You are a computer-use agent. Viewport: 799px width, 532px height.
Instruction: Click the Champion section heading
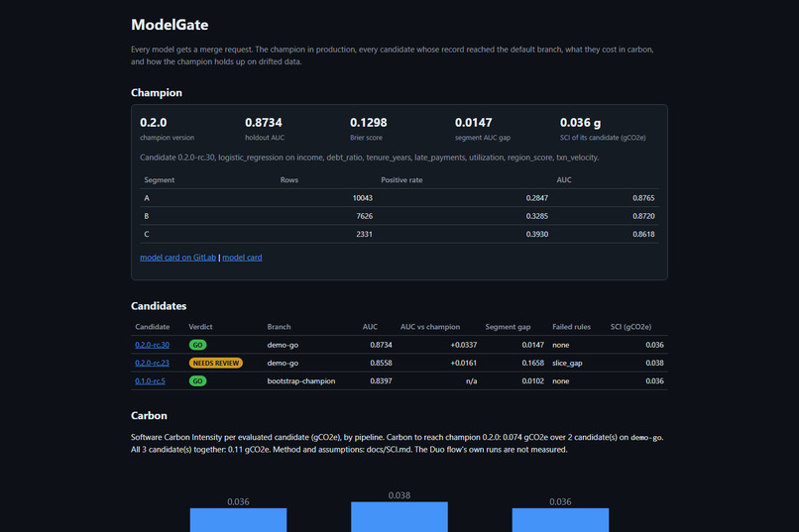(x=157, y=93)
